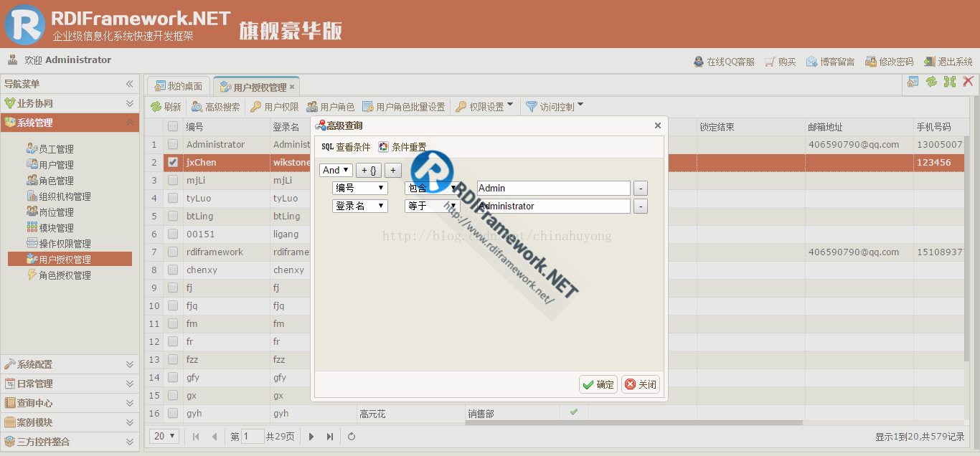Open 用户管理 in the tree

[x=56, y=165]
